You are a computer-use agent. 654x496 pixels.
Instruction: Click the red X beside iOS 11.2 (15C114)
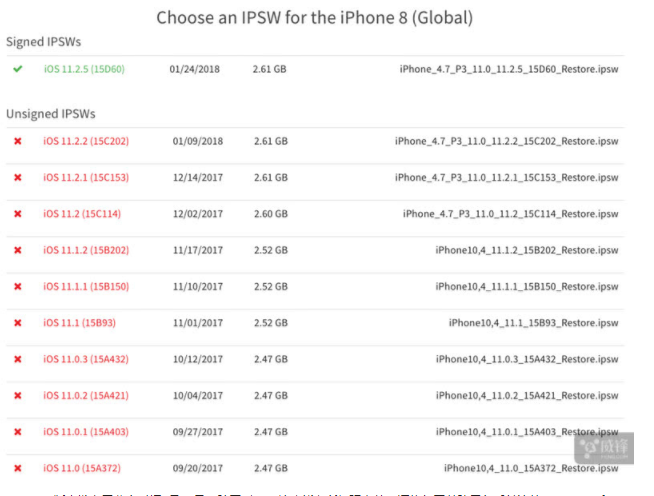(17, 213)
